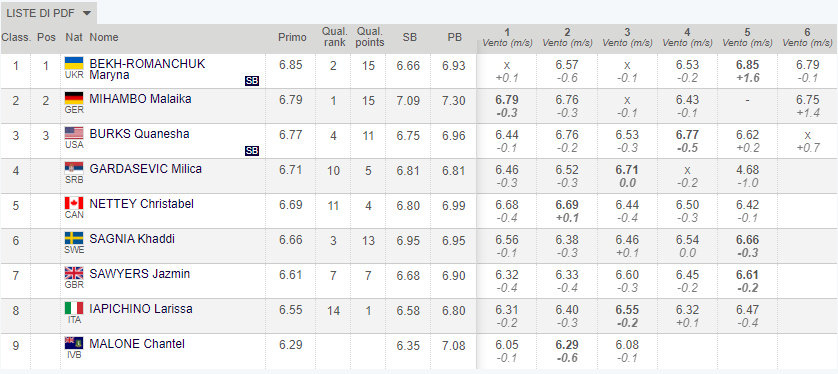This screenshot has height=374, width=838.
Task: Click the Nome column header
Action: point(104,37)
